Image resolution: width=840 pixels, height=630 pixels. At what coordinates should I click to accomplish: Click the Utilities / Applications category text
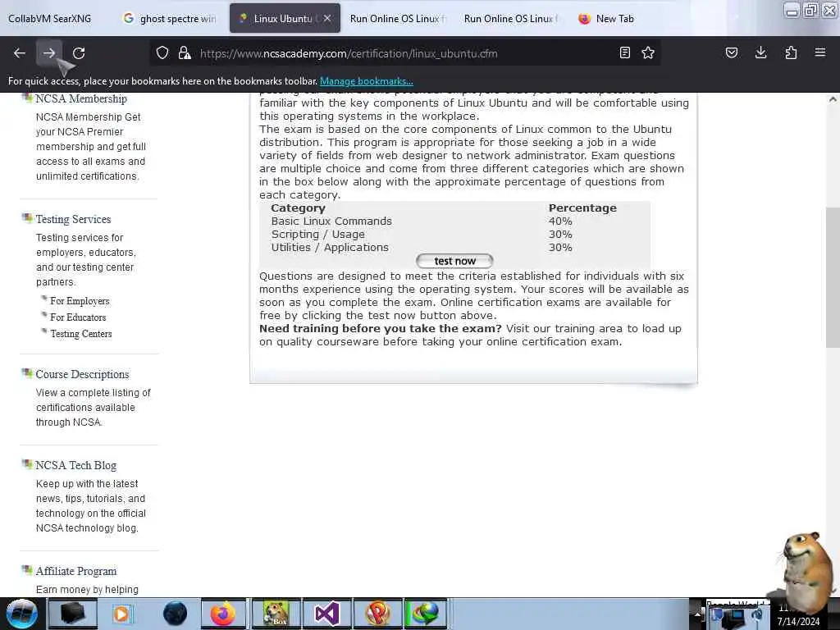330,248
